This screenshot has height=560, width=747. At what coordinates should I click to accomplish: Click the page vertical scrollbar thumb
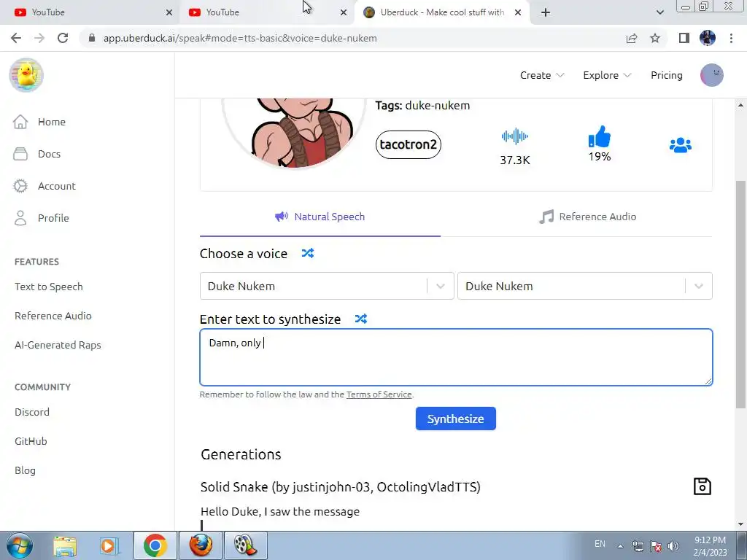coord(740,294)
